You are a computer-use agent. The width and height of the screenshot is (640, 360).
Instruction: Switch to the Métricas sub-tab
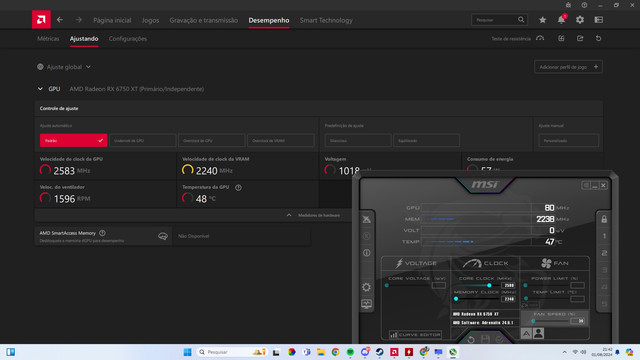pos(48,39)
